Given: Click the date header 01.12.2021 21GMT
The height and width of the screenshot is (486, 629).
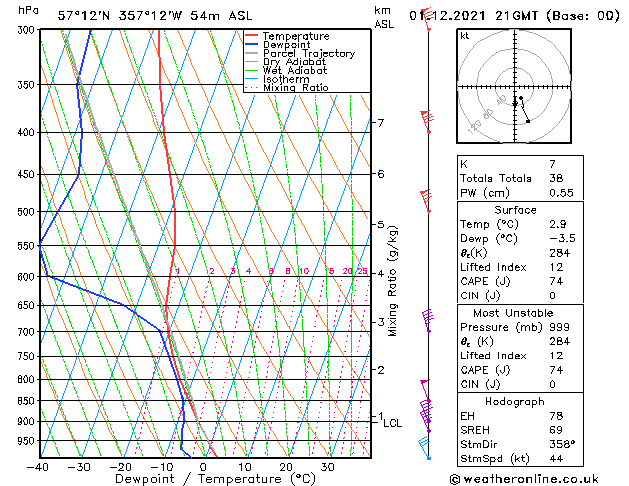Looking at the screenshot, I should pos(474,16).
